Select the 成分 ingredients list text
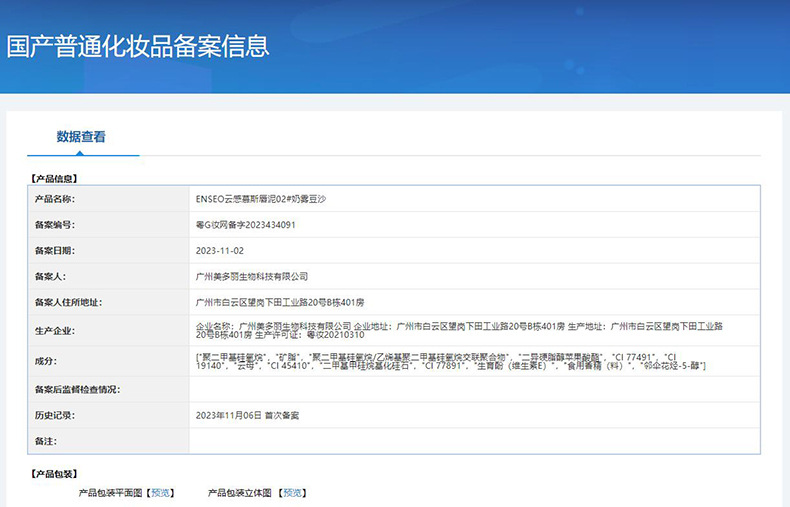This screenshot has height=507, width=790. [450, 361]
